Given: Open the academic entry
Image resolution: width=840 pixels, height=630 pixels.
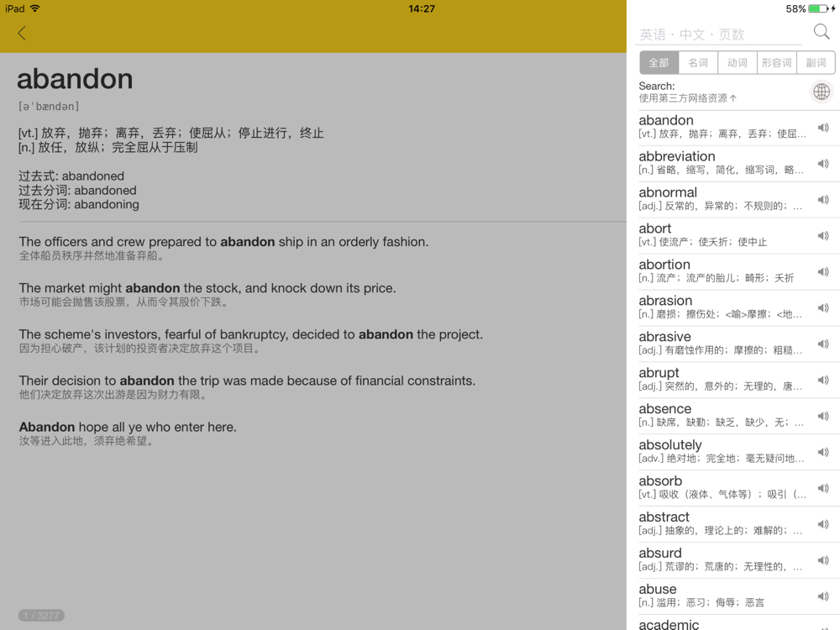Looking at the screenshot, I should 732,623.
